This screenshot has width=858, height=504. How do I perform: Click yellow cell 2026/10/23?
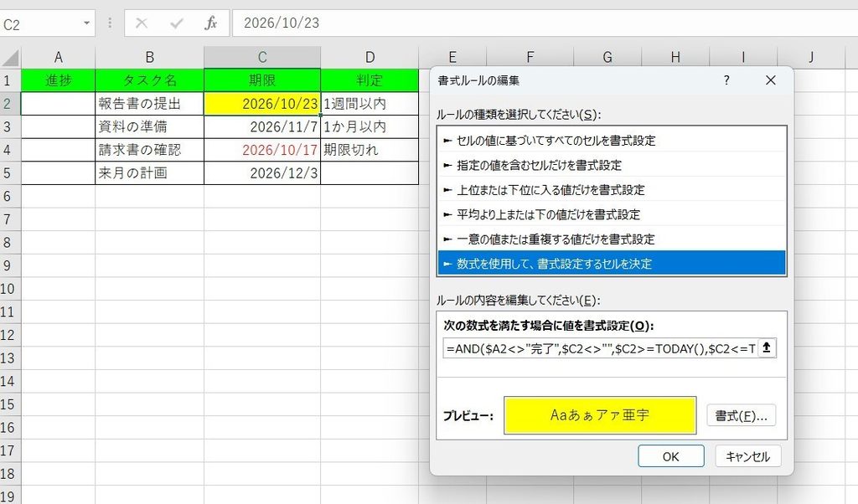pyautogui.click(x=262, y=103)
